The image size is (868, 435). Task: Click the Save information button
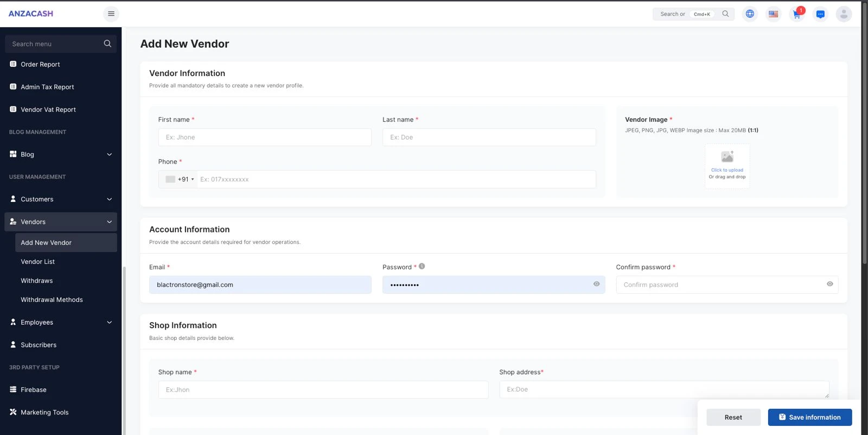click(809, 417)
